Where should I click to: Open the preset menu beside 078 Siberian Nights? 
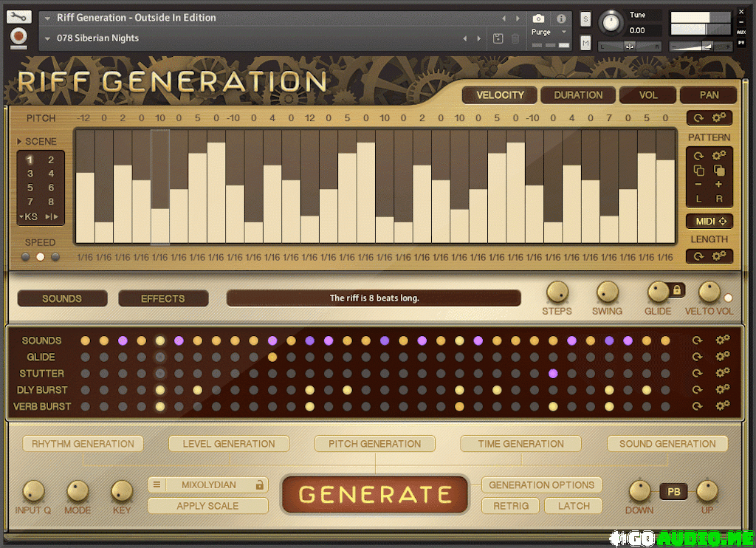coord(47,38)
